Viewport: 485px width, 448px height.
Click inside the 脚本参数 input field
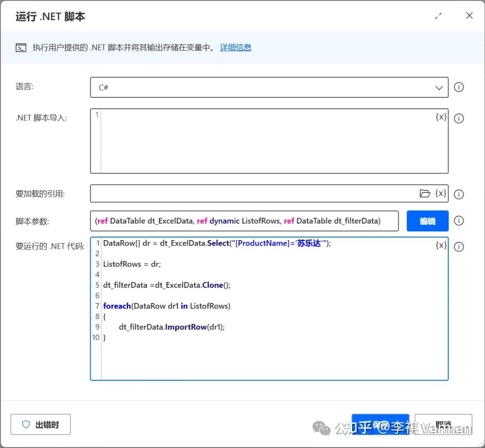(245, 220)
